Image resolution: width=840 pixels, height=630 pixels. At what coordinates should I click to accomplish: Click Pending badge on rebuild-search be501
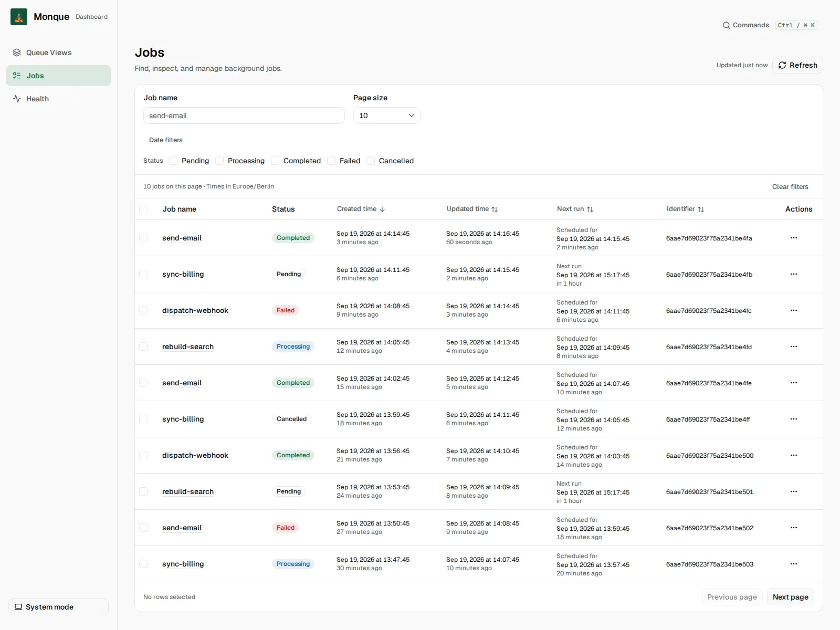[289, 491]
